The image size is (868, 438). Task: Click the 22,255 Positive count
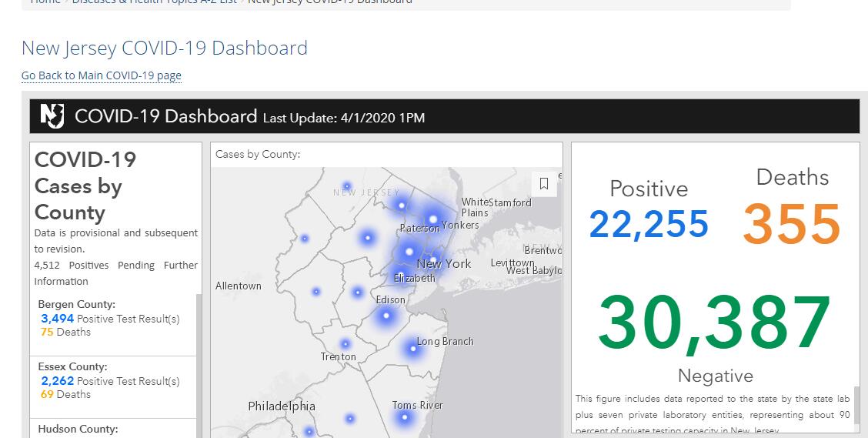pos(649,224)
